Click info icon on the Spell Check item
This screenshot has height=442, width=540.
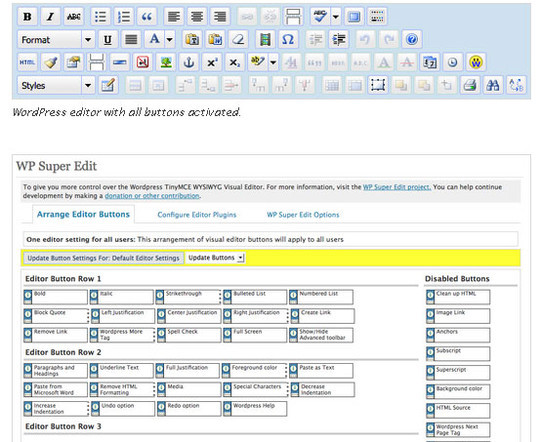tap(160, 334)
